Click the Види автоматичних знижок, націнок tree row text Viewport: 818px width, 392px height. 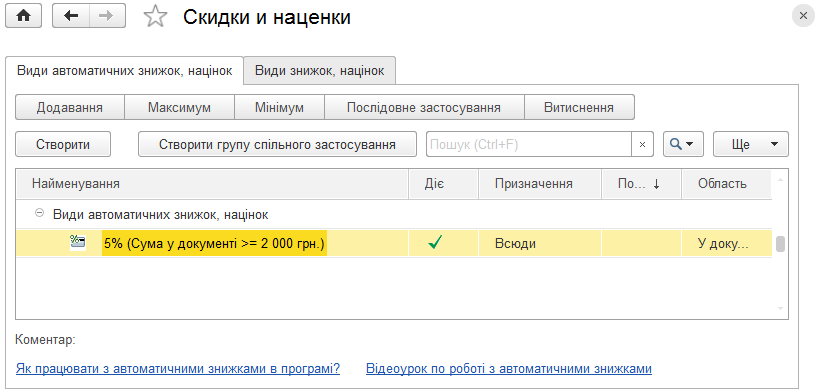click(161, 214)
